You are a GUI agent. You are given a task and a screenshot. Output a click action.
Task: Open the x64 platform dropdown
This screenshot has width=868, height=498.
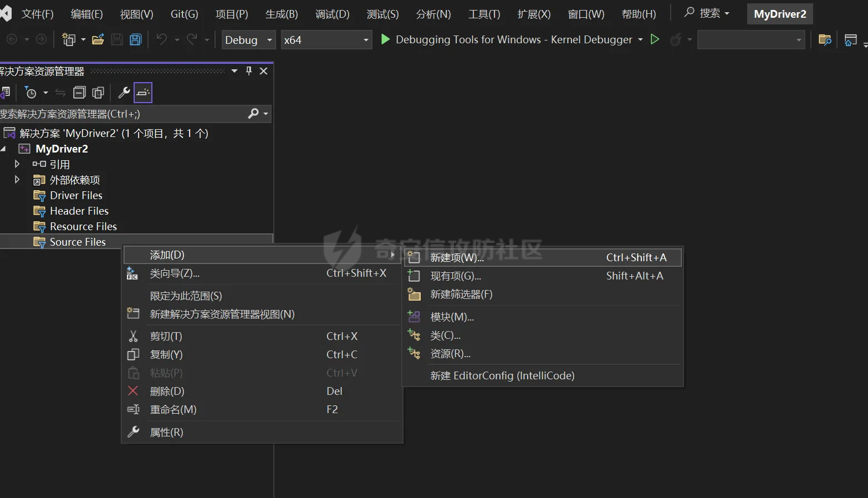[326, 40]
